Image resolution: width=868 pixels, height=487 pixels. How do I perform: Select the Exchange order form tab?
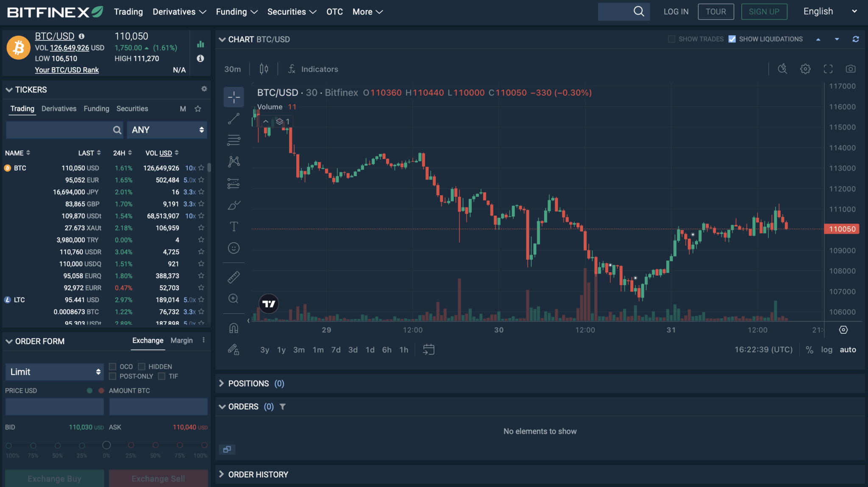pyautogui.click(x=148, y=340)
